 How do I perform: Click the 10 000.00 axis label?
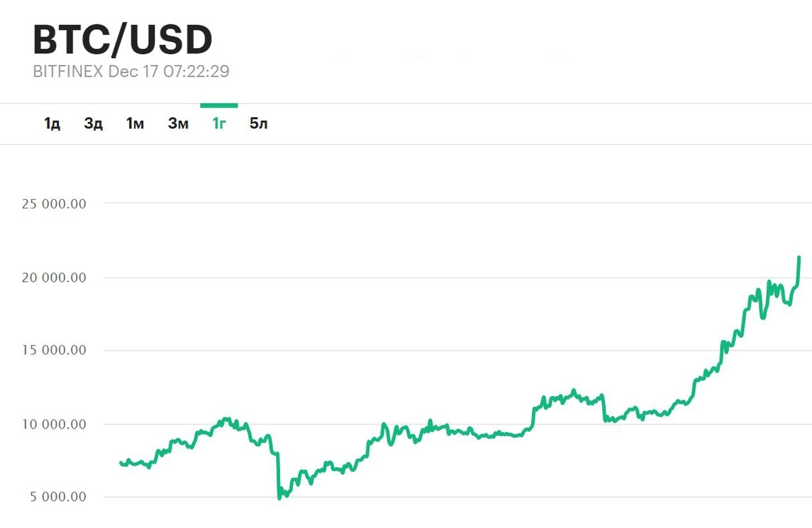[x=53, y=424]
